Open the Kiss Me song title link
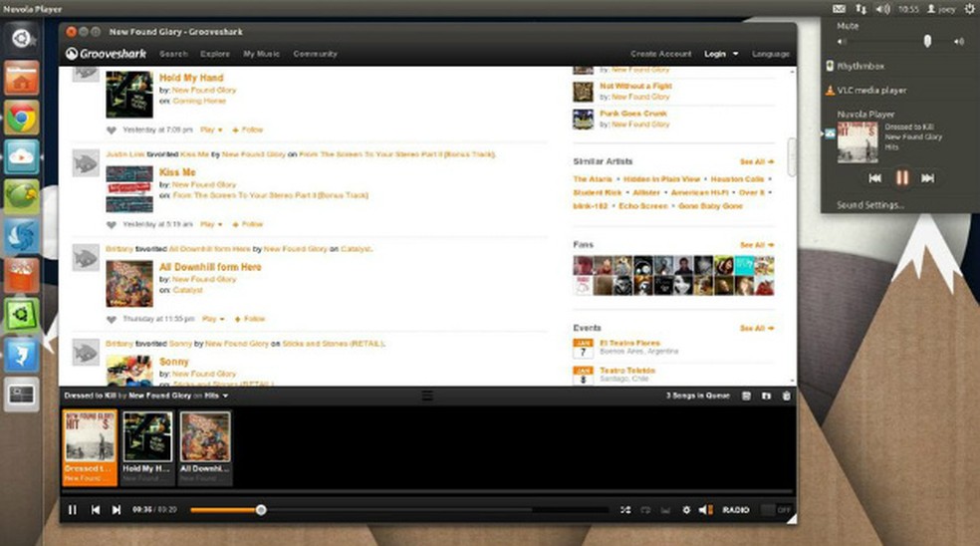Screen dimensions: 980x546 click(177, 172)
